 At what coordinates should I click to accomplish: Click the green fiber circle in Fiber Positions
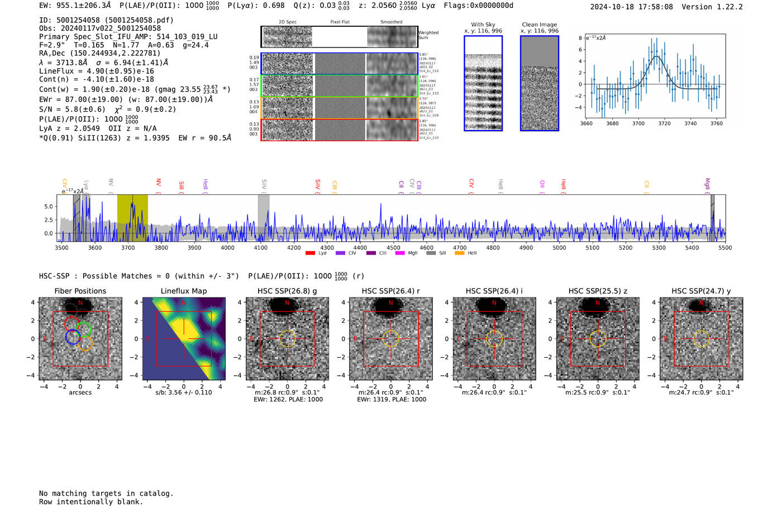84,329
